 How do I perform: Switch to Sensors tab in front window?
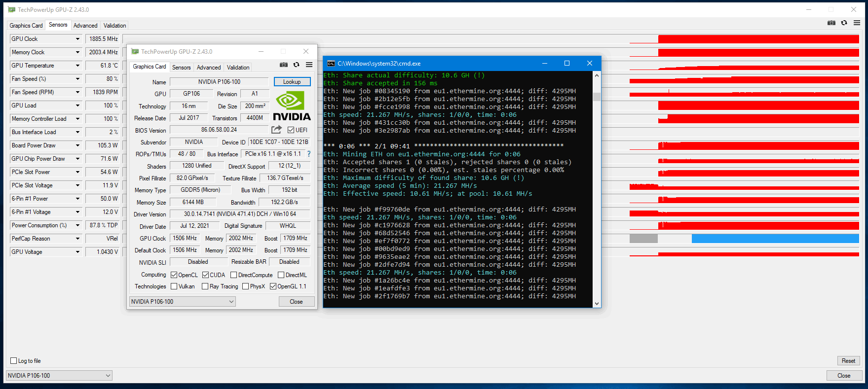point(182,68)
